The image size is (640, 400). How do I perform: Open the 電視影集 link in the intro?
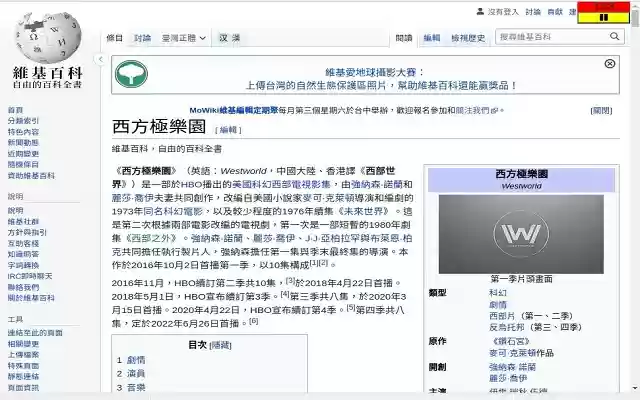(312, 184)
